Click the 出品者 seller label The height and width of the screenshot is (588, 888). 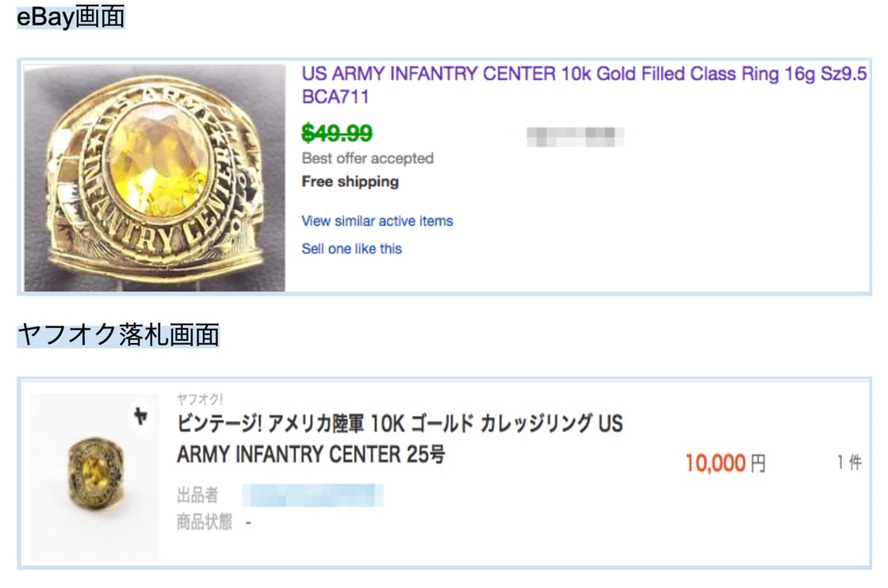(197, 496)
